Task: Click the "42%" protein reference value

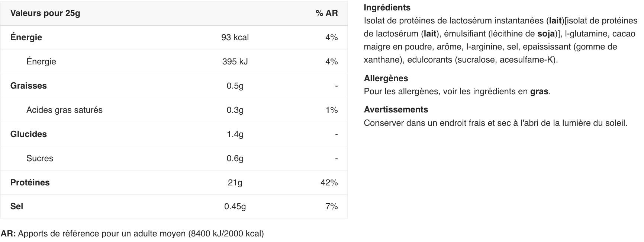Action: tap(329, 182)
